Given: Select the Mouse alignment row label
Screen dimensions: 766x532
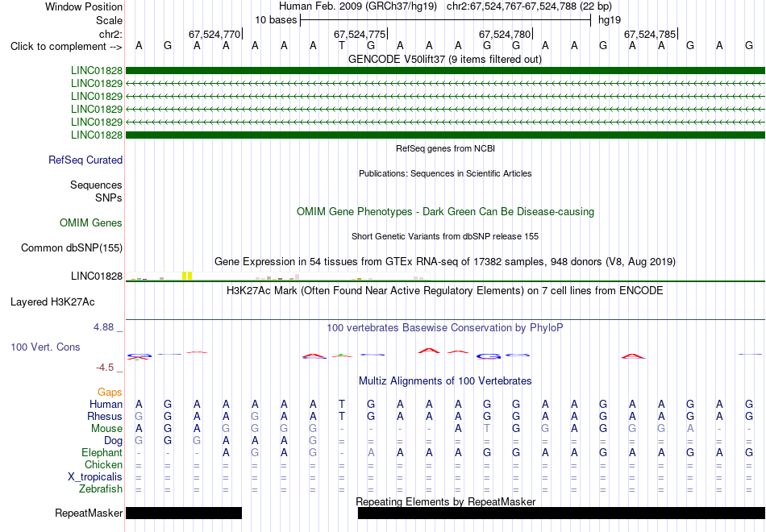Looking at the screenshot, I should 106,429.
